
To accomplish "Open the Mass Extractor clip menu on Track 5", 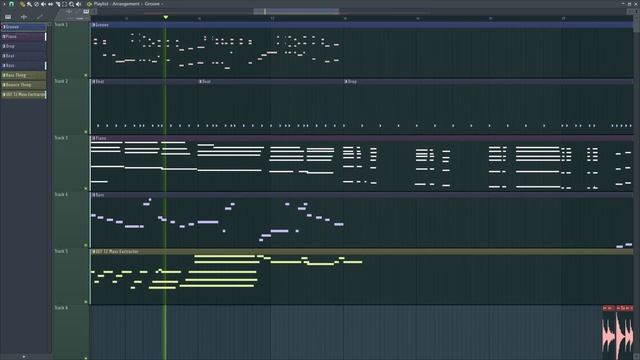I will pyautogui.click(x=93, y=252).
